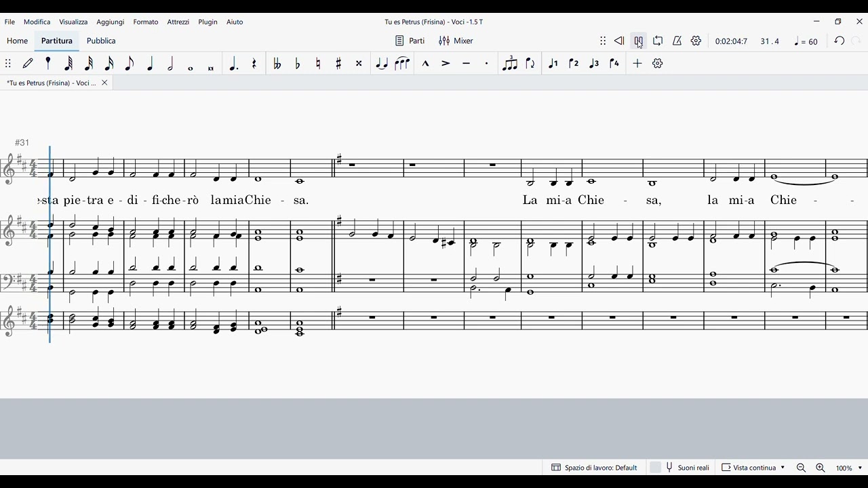The width and height of the screenshot is (868, 488).
Task: Select the 64th note duration
Action: click(x=68, y=64)
